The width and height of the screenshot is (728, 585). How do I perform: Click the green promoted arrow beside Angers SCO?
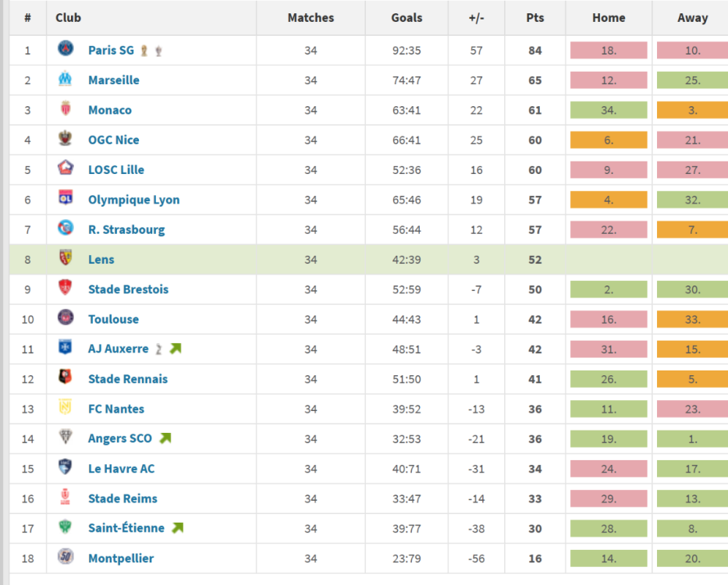[x=165, y=438]
